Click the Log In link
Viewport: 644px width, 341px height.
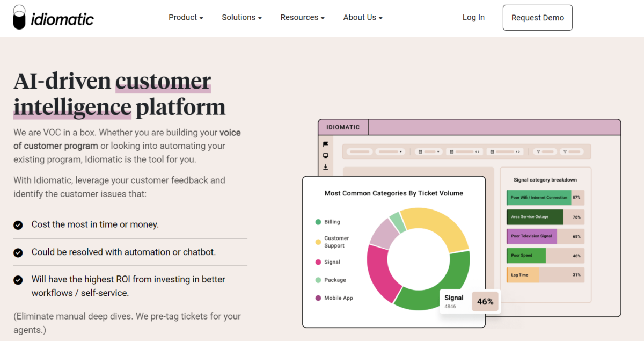coord(473,18)
